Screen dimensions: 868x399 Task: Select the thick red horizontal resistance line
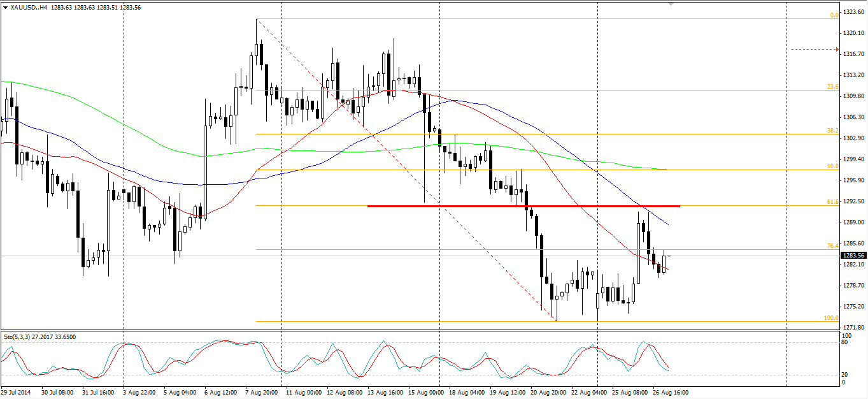tap(523, 206)
